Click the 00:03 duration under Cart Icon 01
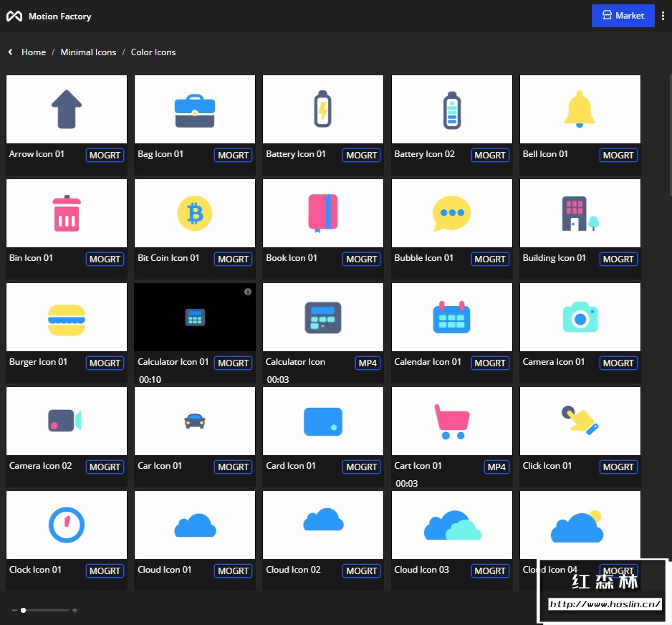 tap(407, 484)
